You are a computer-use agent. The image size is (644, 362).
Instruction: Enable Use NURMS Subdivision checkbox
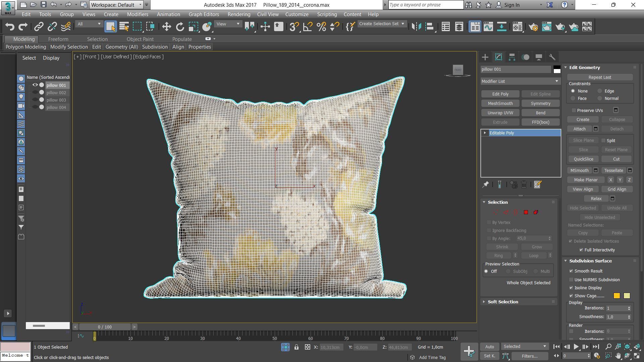tap(571, 280)
